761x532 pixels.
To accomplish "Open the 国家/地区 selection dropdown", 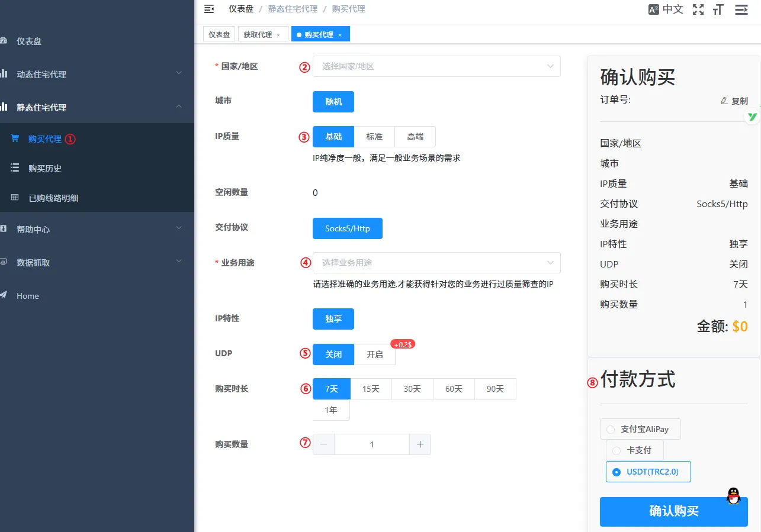I will [436, 66].
